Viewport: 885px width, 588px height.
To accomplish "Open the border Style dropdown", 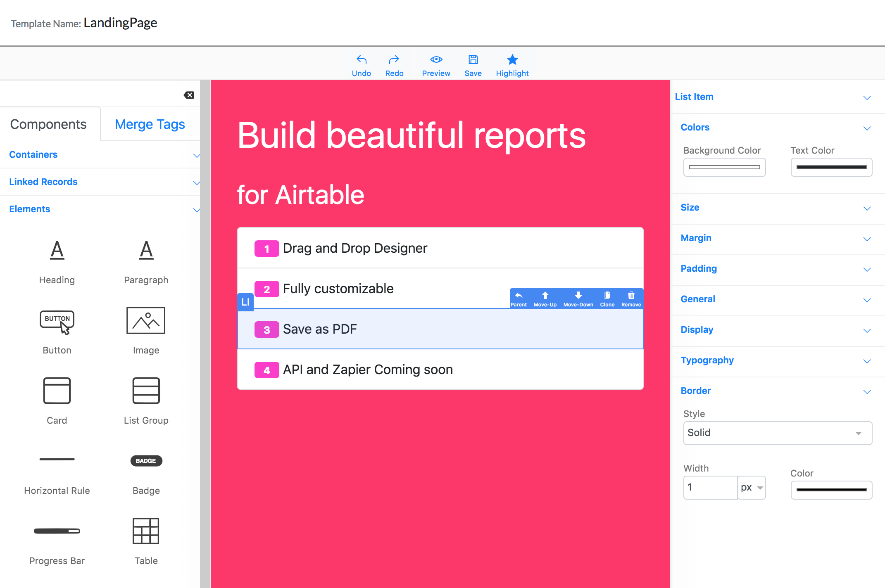I will [x=778, y=433].
